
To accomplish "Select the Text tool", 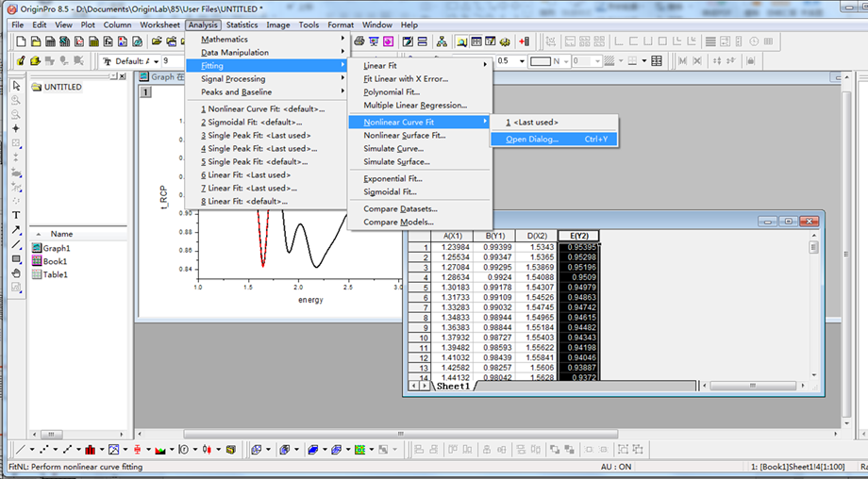I will (x=16, y=215).
